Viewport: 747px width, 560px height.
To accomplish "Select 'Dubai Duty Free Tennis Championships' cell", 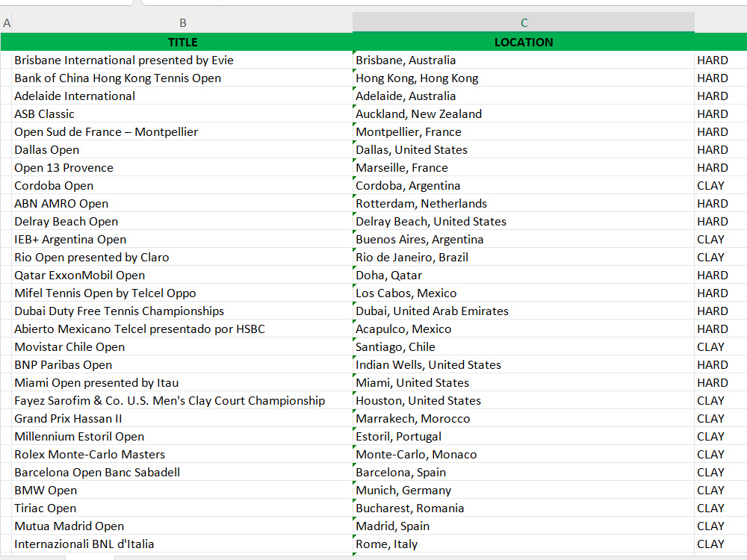I will click(x=182, y=311).
